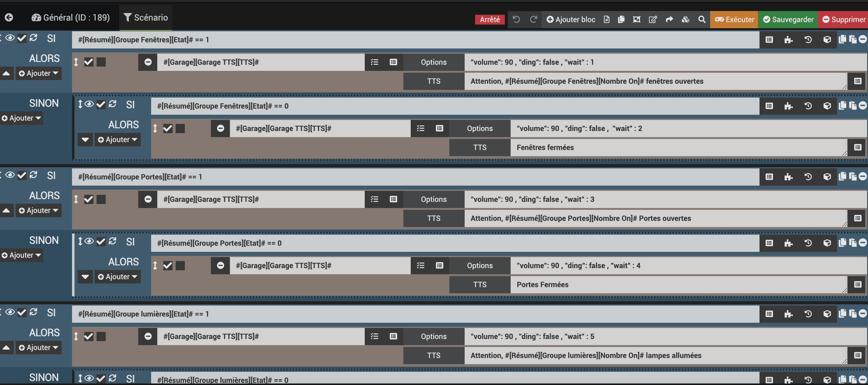This screenshot has height=385, width=868.
Task: Paste block icon on Groupe Portes == 1 row
Action: point(853,177)
